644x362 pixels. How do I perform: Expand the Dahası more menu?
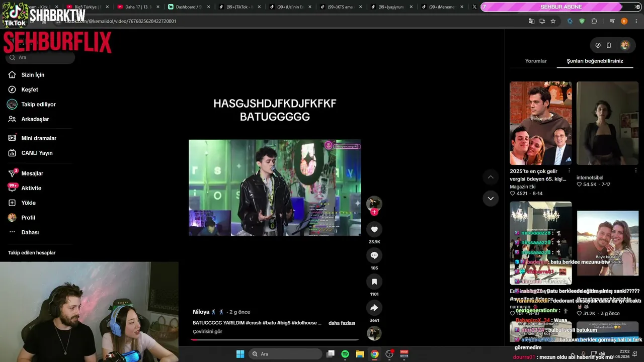coord(30,232)
